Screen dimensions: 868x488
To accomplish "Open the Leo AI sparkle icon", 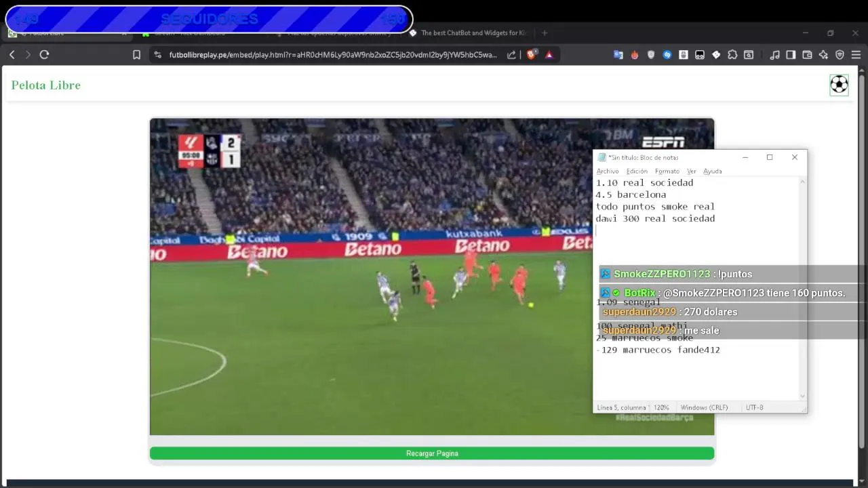I will tap(823, 55).
